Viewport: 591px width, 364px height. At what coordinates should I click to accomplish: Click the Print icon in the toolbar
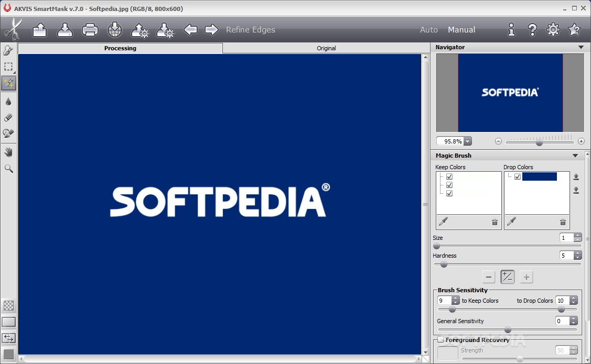pyautogui.click(x=90, y=30)
